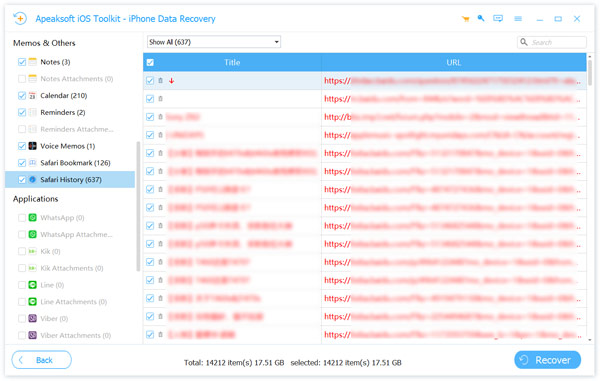Viewport: 600px width, 381px height.
Task: Uncheck the first history row checkbox
Action: (150, 81)
